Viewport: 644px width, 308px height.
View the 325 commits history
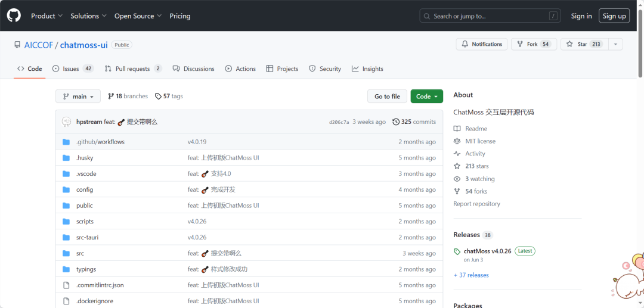414,122
